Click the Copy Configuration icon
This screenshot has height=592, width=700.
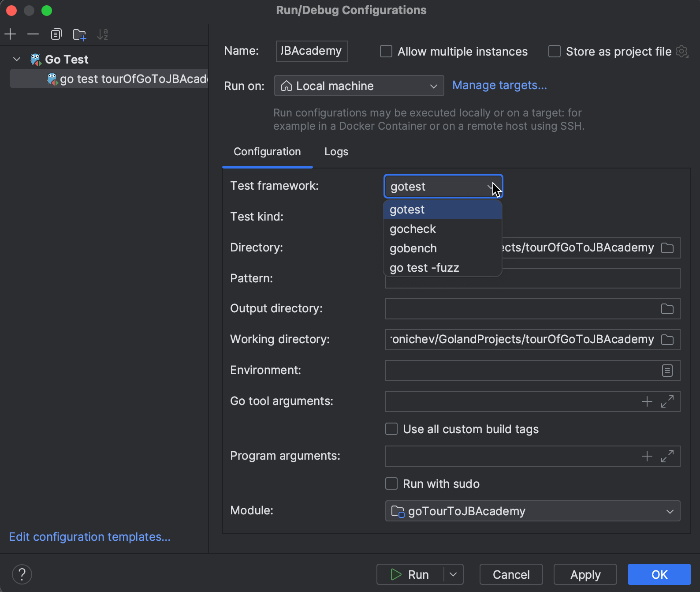pyautogui.click(x=56, y=34)
